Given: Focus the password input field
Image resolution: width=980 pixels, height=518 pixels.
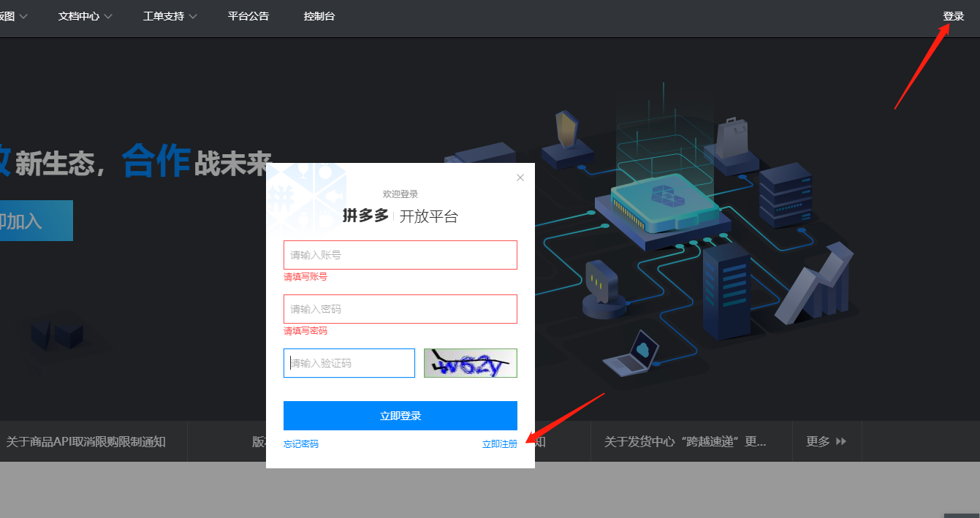Looking at the screenshot, I should [x=400, y=309].
